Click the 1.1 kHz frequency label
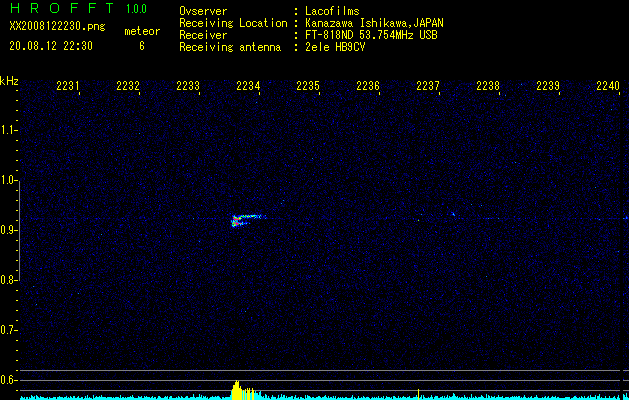Viewport: 629px width, 400px height. (8, 130)
